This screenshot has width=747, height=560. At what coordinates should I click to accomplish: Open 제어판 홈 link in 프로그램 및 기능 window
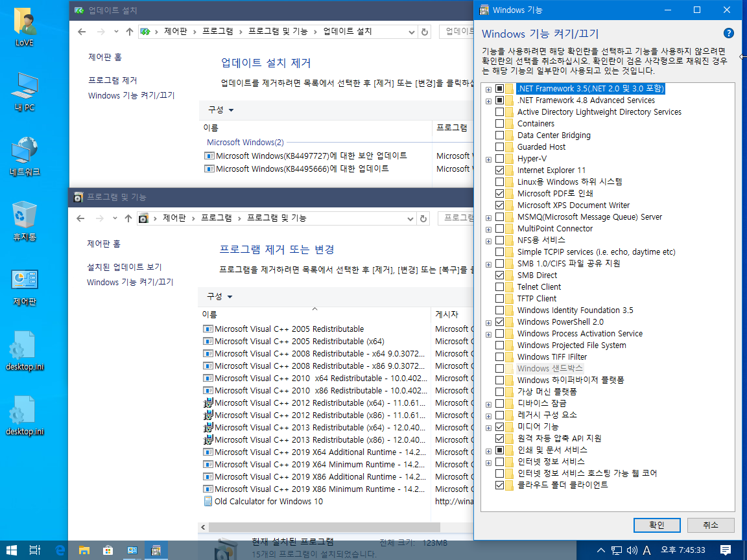(x=103, y=244)
